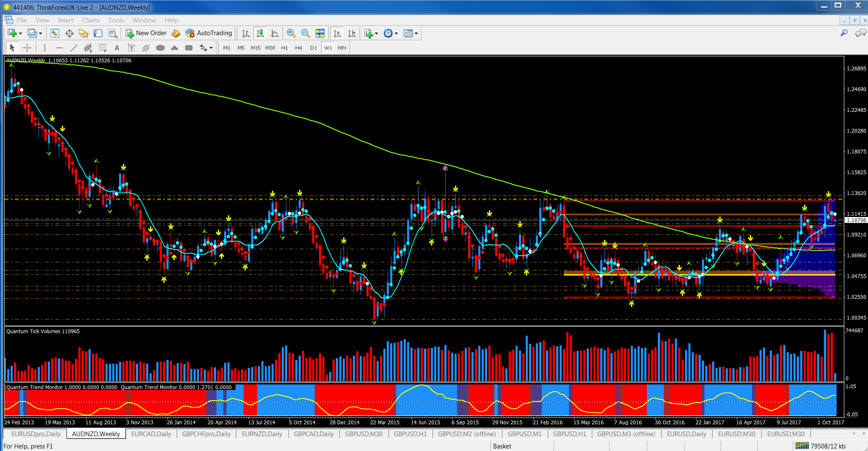Toggle the Navigator star-folder icon
The height and width of the screenshot is (451, 868).
83,33
